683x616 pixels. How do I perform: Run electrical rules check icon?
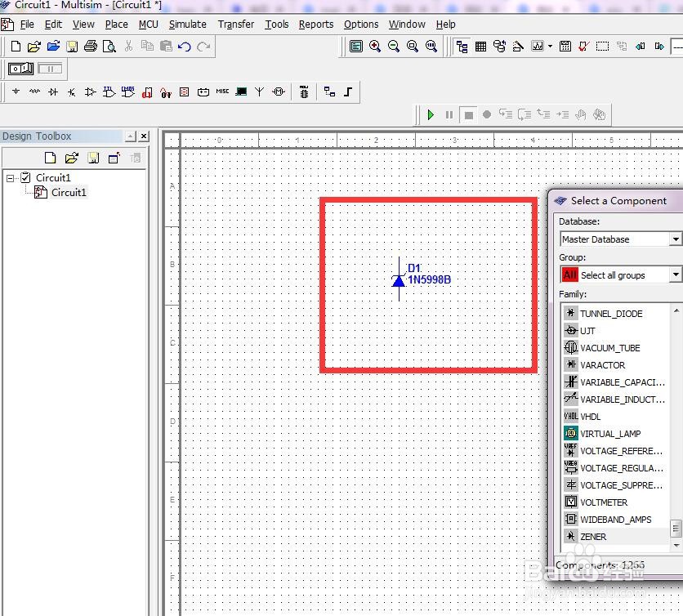click(x=583, y=47)
